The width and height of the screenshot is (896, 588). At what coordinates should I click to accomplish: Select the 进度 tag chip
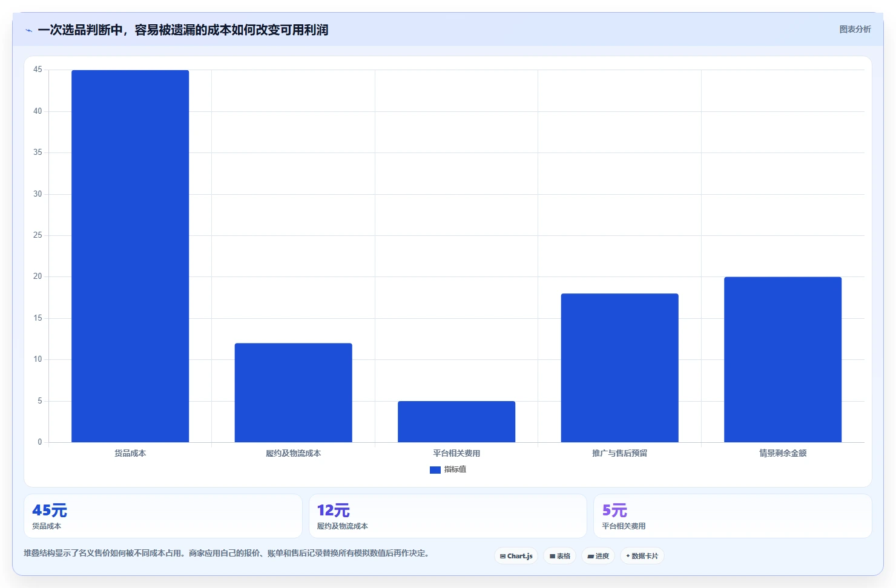(x=598, y=556)
